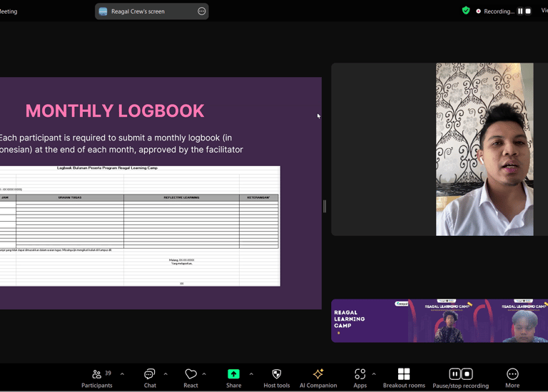Expand the Participants options arrow
Image resolution: width=548 pixels, height=392 pixels.
(122, 374)
